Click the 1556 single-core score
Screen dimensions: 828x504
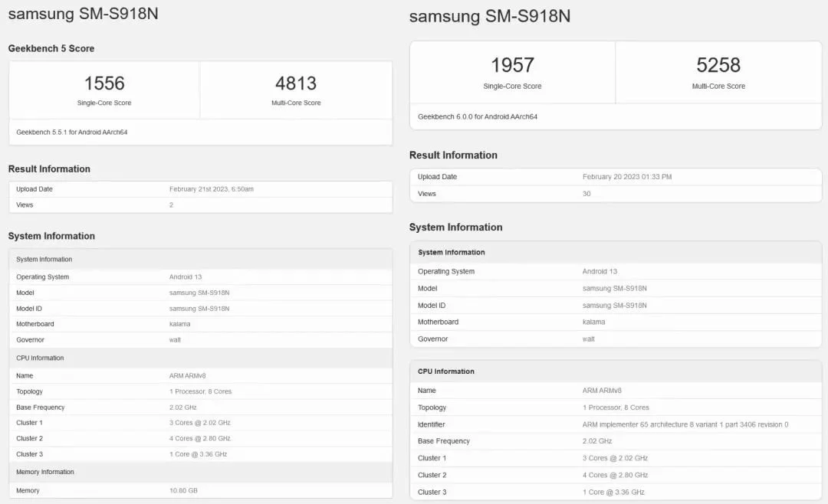(104, 83)
